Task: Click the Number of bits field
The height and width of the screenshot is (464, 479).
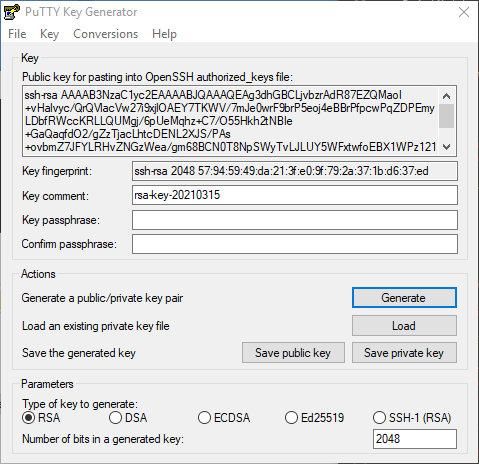Action: (x=415, y=439)
